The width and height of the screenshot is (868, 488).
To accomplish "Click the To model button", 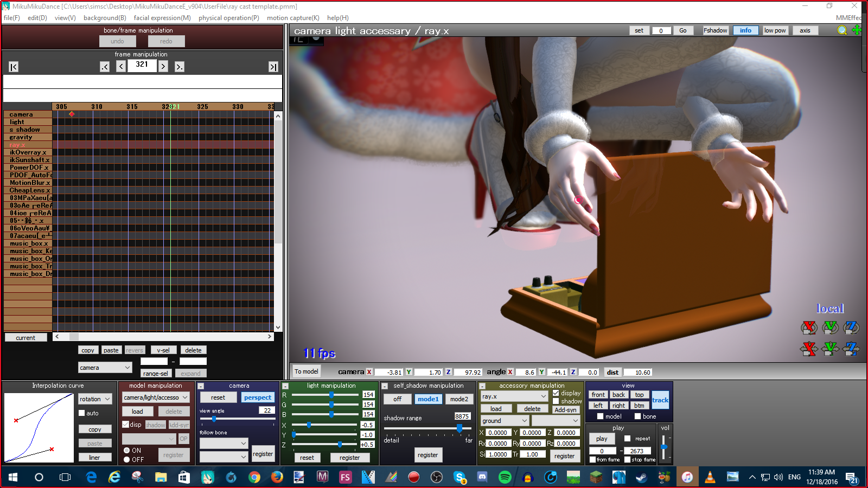I will [307, 371].
